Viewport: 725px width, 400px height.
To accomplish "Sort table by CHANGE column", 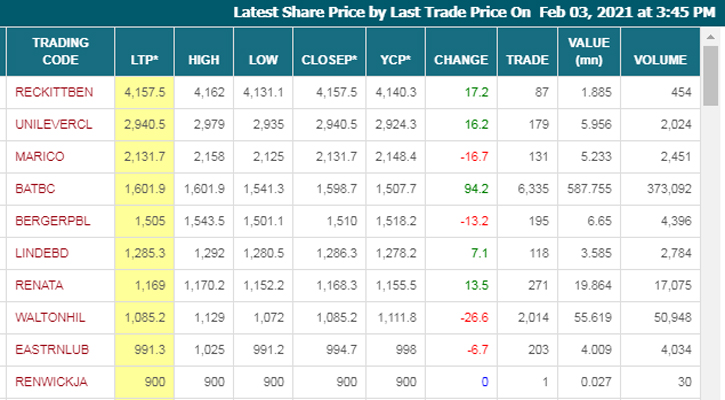I will 460,59.
